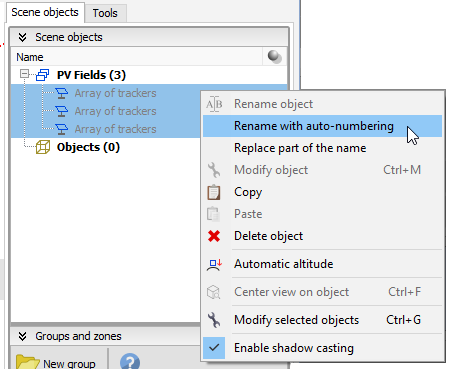Screen dimensions: 449x369
Task: Click the shading sphere column header
Action: tap(275, 56)
